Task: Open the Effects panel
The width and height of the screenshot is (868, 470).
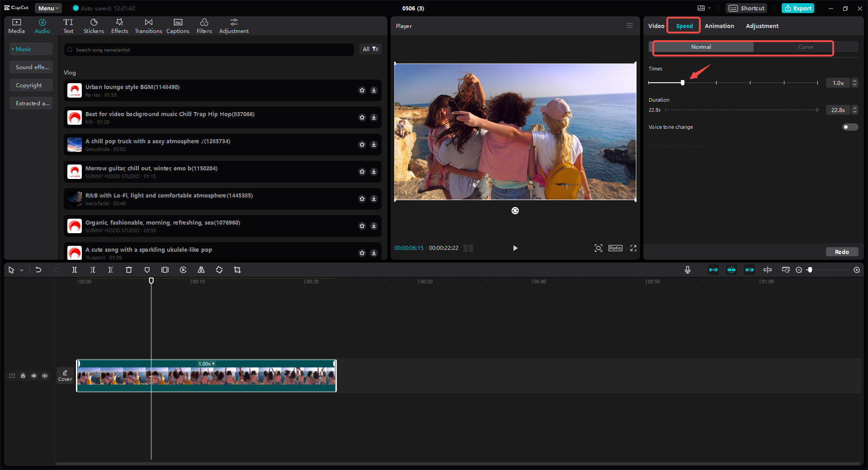Action: point(119,25)
